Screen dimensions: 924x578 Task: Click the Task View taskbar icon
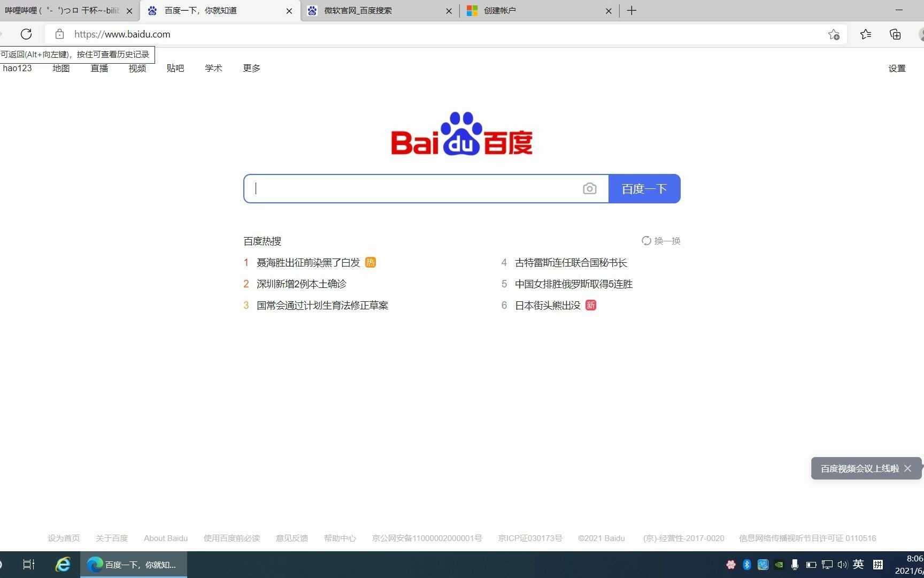pos(29,565)
